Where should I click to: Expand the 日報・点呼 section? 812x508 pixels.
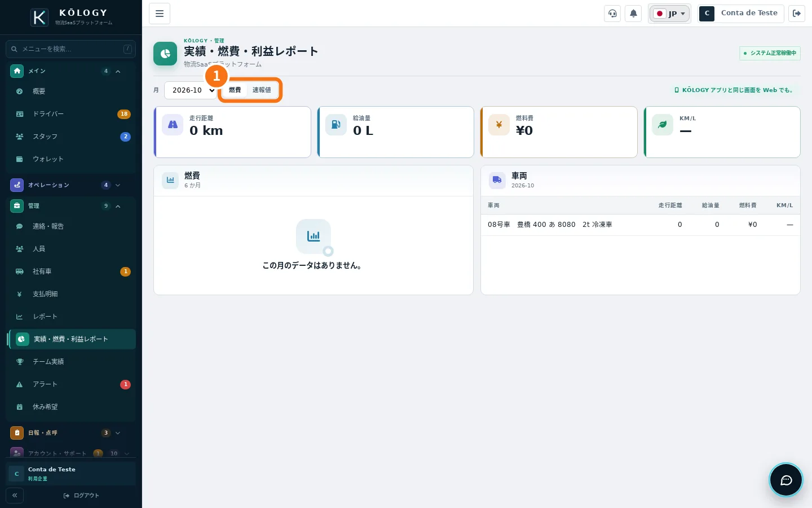tap(71, 433)
